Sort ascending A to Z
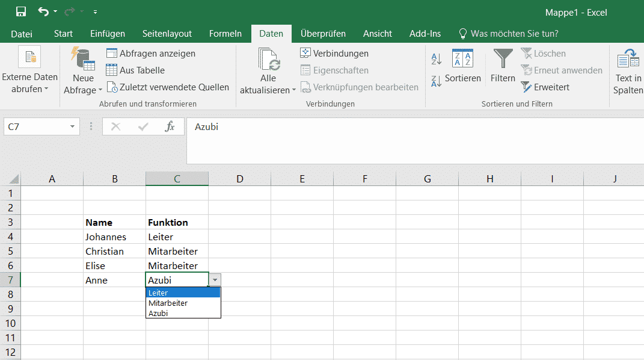This screenshot has height=360, width=644. 436,59
